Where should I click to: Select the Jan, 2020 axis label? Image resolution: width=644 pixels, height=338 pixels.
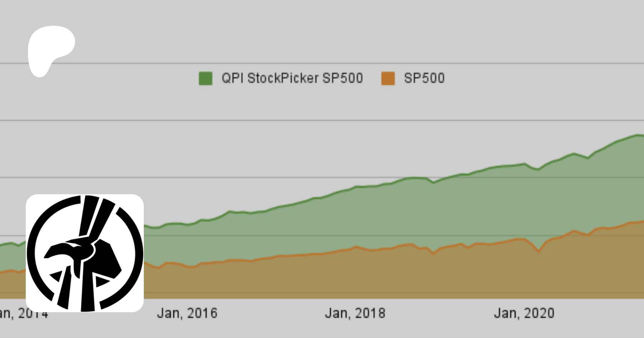point(524,313)
